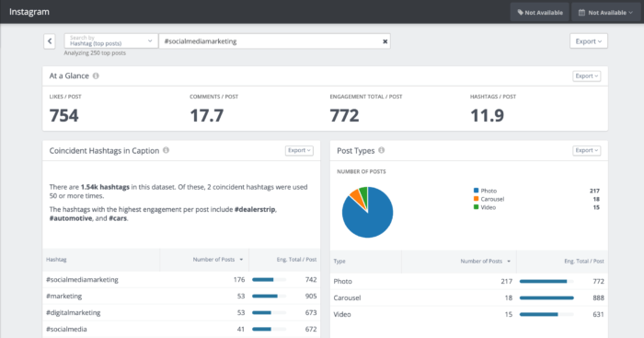
Task: Click engagement bar for Carousel row
Action: coord(546,297)
